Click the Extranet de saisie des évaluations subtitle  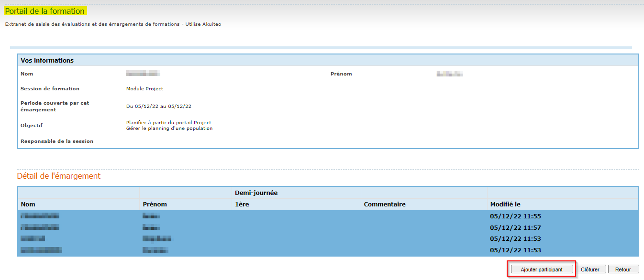(x=113, y=24)
